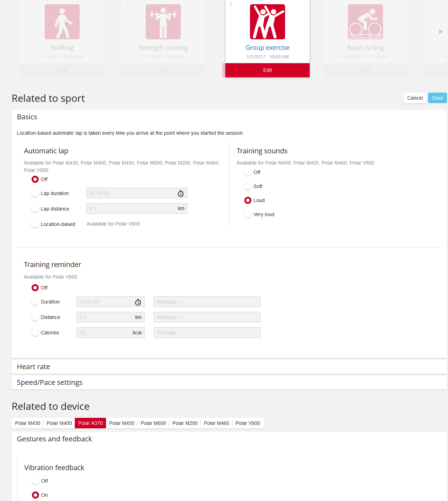448x501 pixels.
Task: Turn Vibration feedback On
Action: [x=35, y=495]
